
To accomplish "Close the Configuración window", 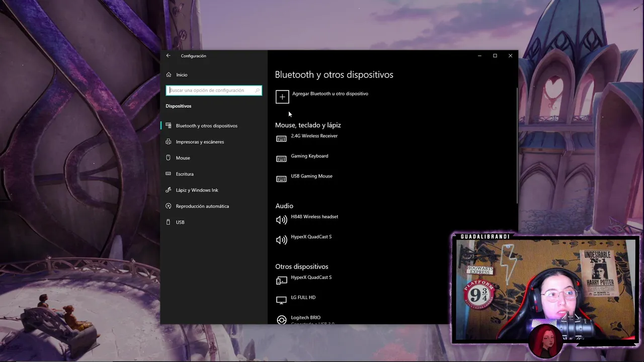I will coord(510,56).
